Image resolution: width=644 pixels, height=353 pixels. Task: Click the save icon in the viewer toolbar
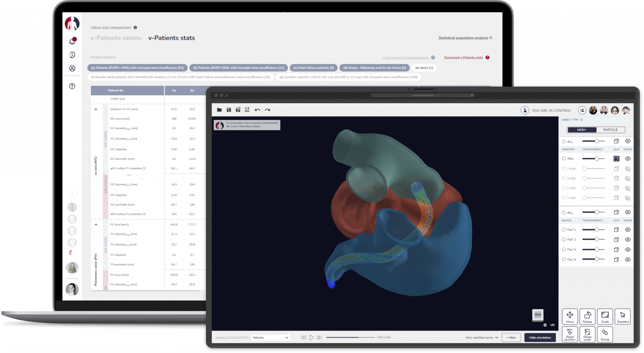tap(228, 110)
